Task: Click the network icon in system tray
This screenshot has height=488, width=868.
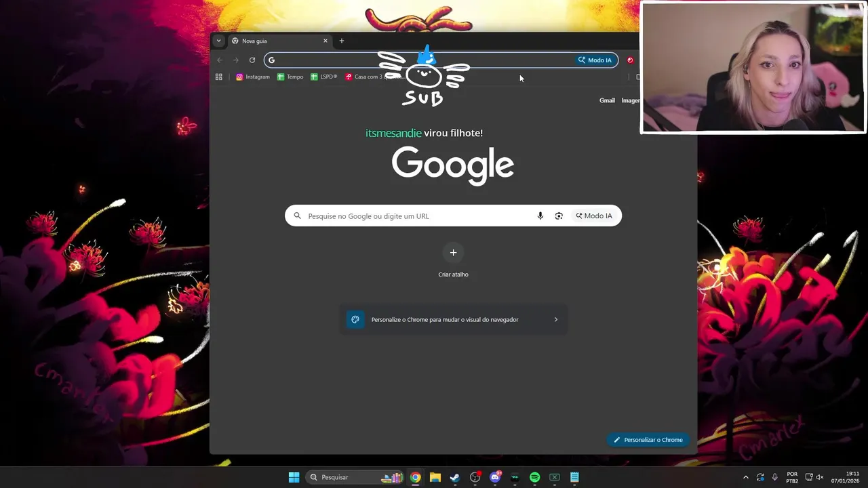Action: [809, 477]
